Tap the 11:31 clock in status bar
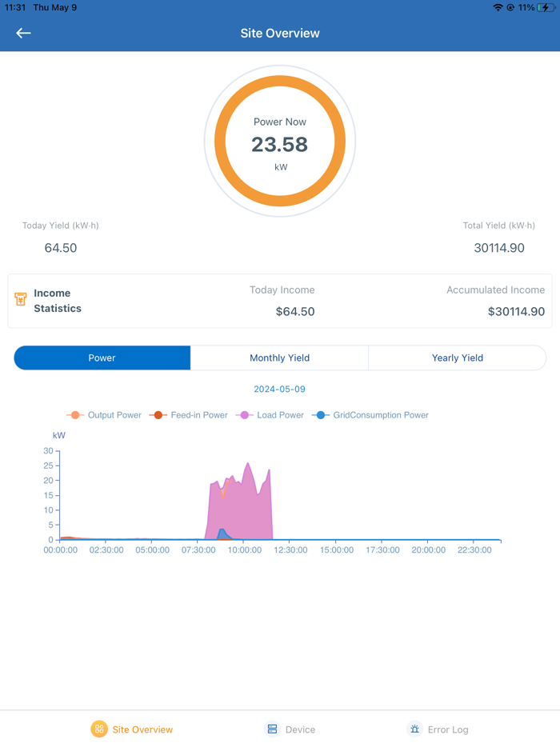560x747 pixels. (x=15, y=8)
